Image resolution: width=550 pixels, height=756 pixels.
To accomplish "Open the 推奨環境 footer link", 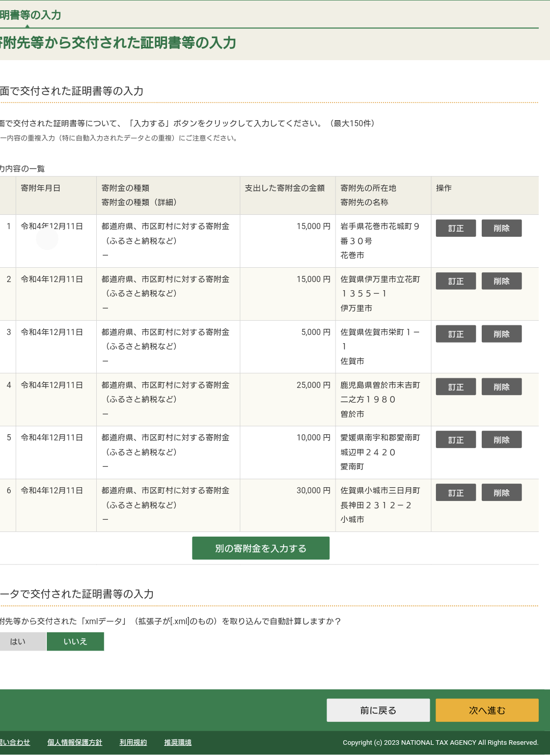I will click(x=178, y=743).
